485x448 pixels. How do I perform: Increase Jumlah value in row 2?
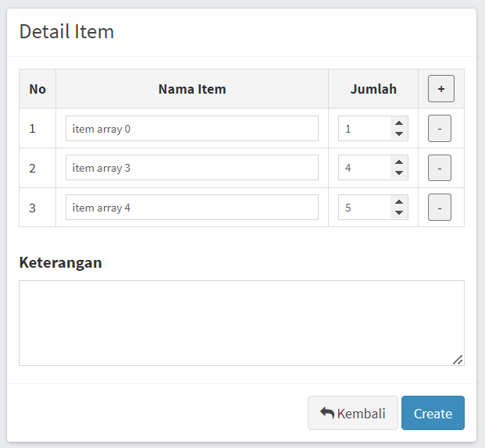click(x=399, y=162)
